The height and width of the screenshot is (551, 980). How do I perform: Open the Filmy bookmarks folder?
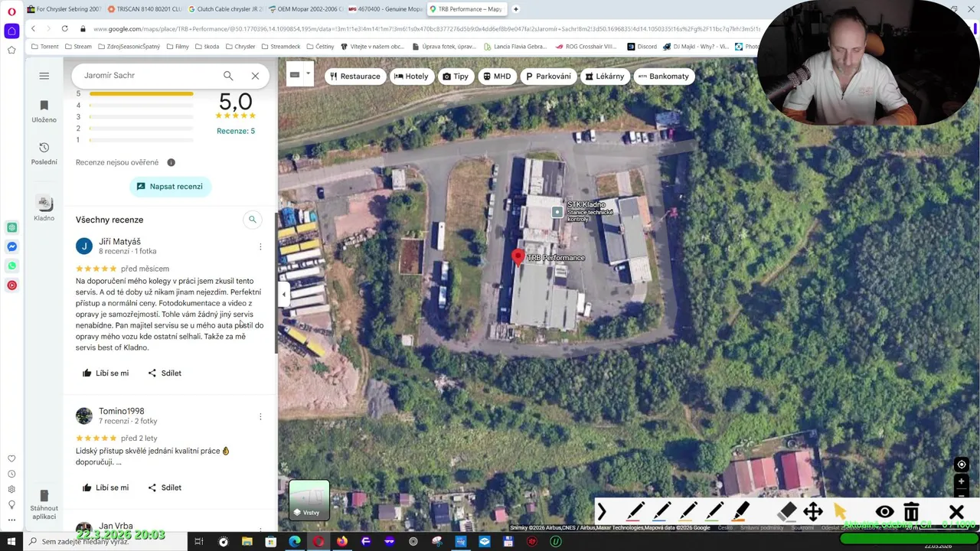[x=178, y=47]
